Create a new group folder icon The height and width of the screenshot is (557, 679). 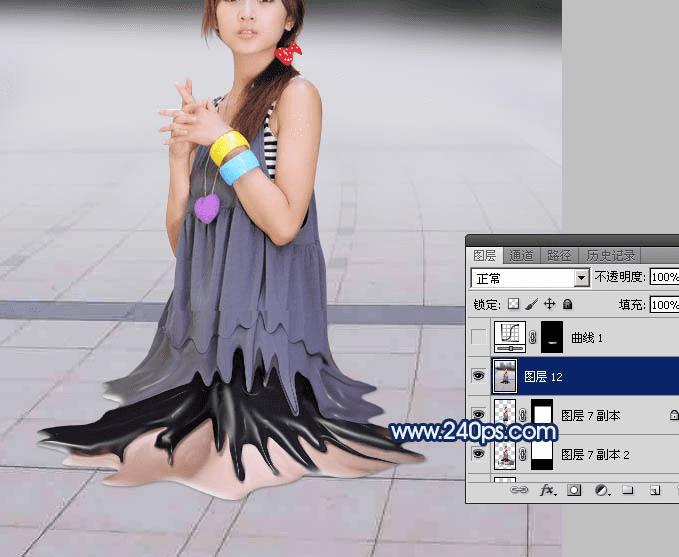627,490
